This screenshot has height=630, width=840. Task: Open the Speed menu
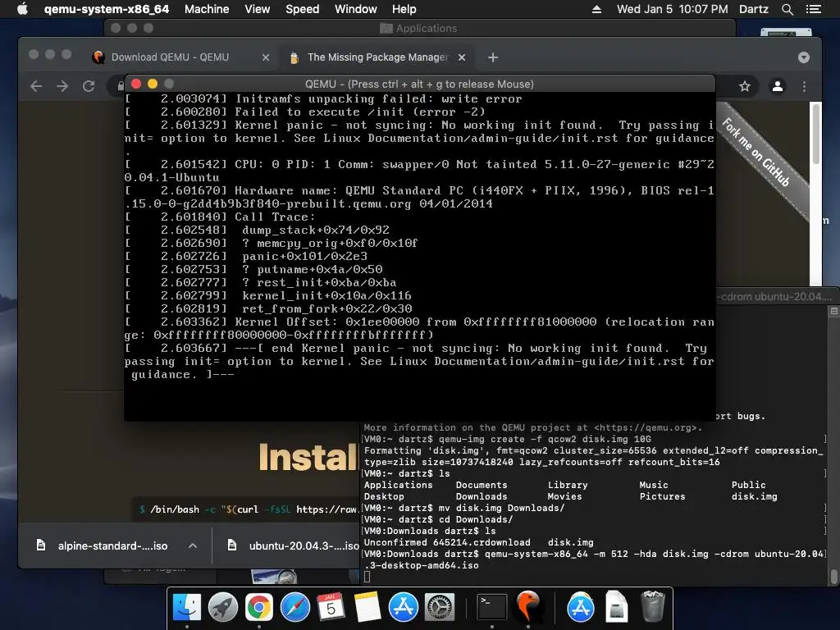[x=302, y=9]
